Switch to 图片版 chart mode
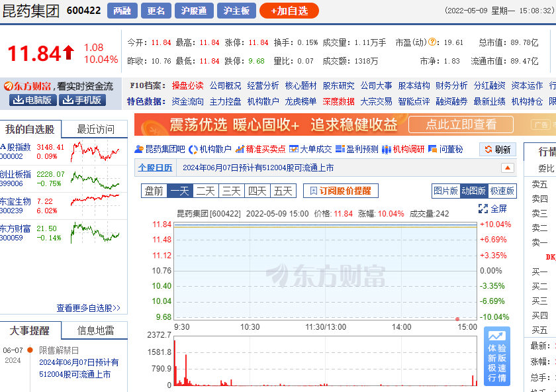 click(x=445, y=191)
